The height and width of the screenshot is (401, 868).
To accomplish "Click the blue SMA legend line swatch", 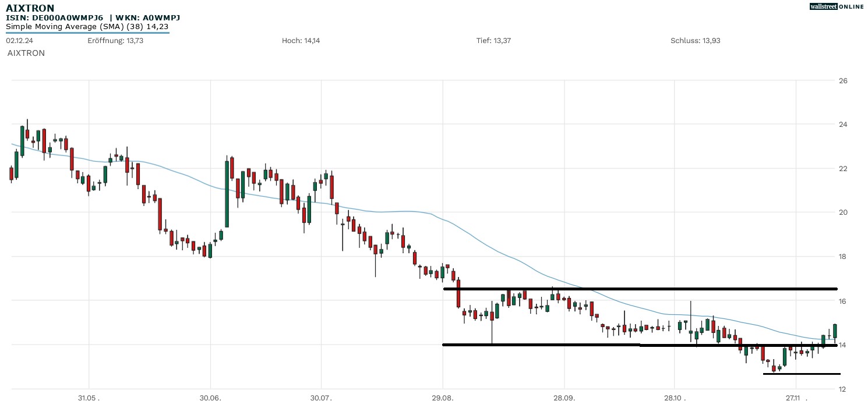I will point(87,33).
